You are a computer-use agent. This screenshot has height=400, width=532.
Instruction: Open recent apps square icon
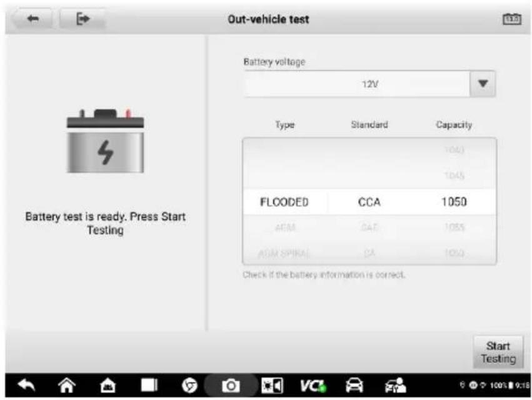pos(149,386)
